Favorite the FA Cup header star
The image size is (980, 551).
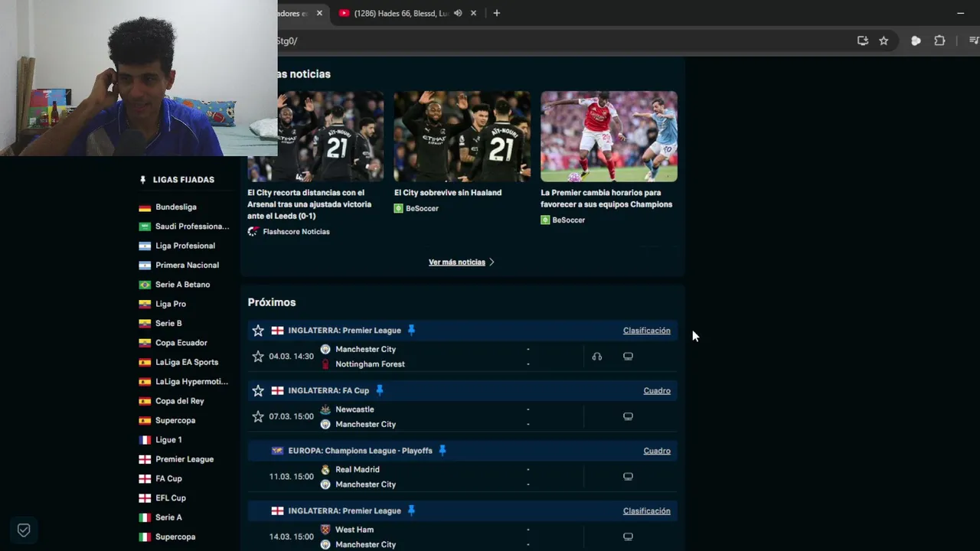(258, 390)
